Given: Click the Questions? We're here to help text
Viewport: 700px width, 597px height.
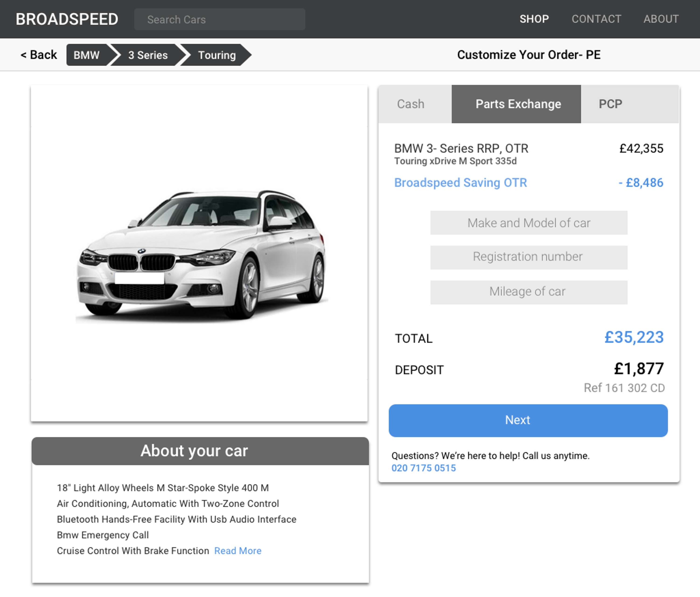Looking at the screenshot, I should (x=490, y=456).
